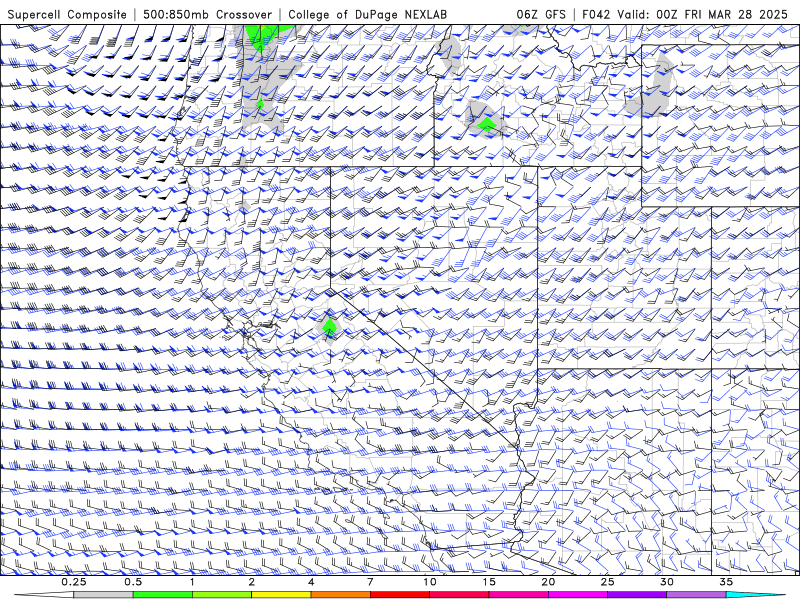This screenshot has width=800, height=600.
Task: Select the magenta 20–25 color bar segment
Action: point(578,595)
